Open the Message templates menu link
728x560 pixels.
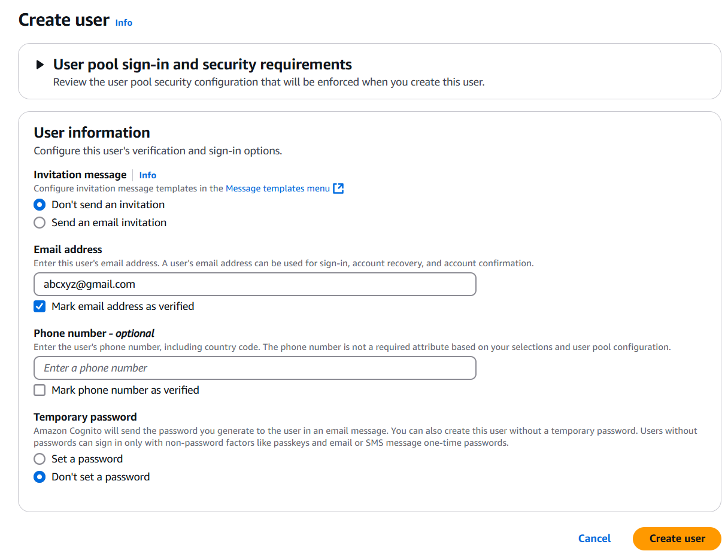click(278, 188)
